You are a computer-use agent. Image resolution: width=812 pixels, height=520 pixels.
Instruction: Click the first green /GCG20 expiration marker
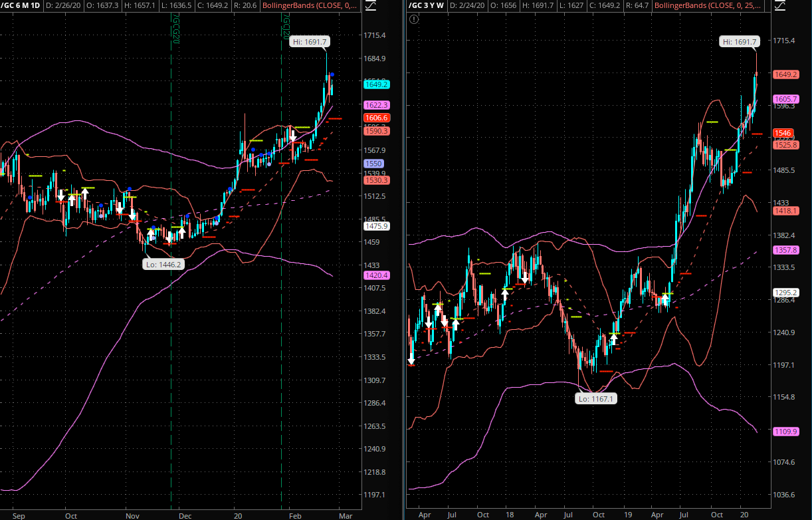pos(175,28)
